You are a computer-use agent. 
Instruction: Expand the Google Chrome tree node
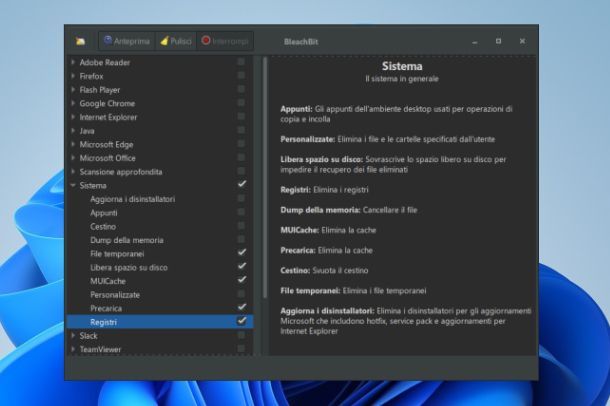click(x=73, y=103)
